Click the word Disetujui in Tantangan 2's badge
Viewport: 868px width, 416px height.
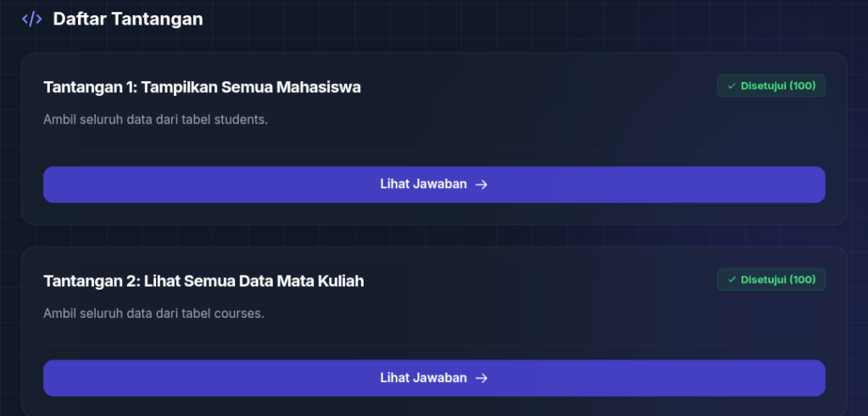[764, 280]
